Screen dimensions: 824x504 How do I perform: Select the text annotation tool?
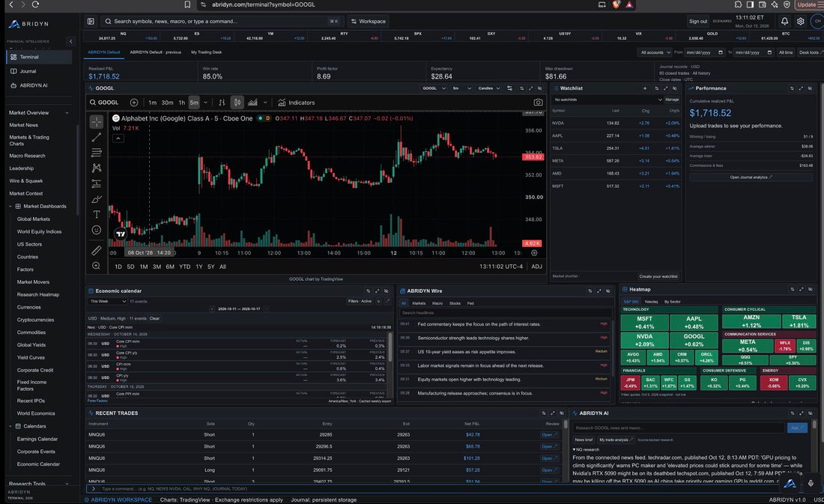96,214
